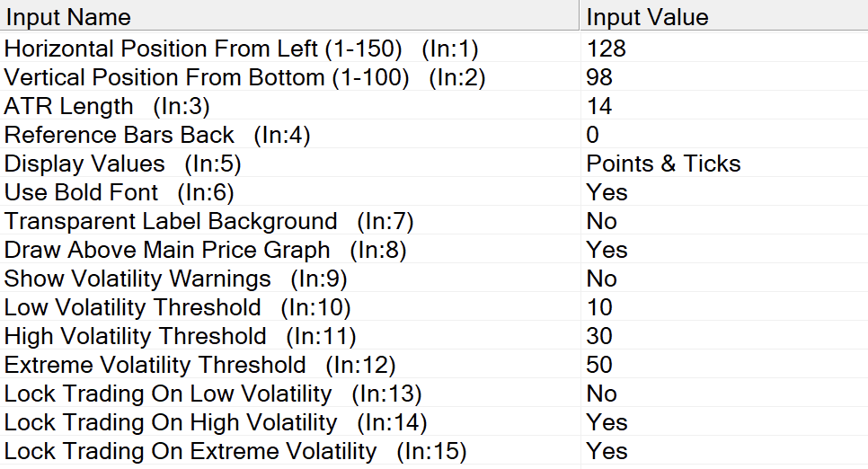Edit Extreme Volatility Threshold value 50
Viewport: 868px width, 469px height.
[599, 365]
